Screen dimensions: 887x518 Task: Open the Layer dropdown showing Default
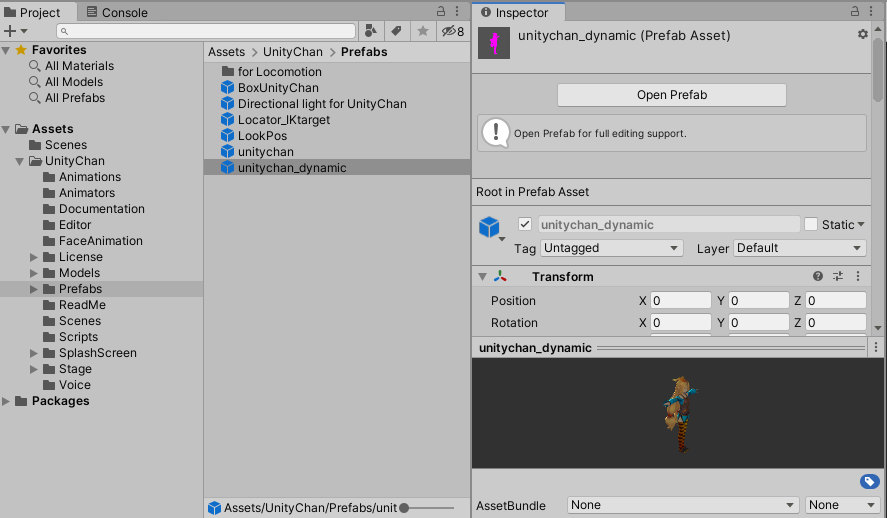click(x=800, y=248)
